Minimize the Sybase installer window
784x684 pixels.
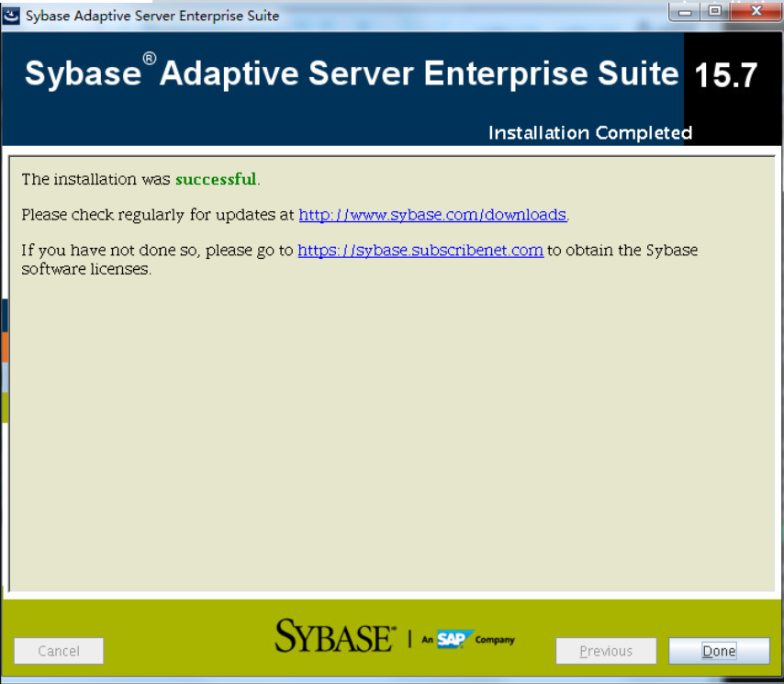coord(685,12)
